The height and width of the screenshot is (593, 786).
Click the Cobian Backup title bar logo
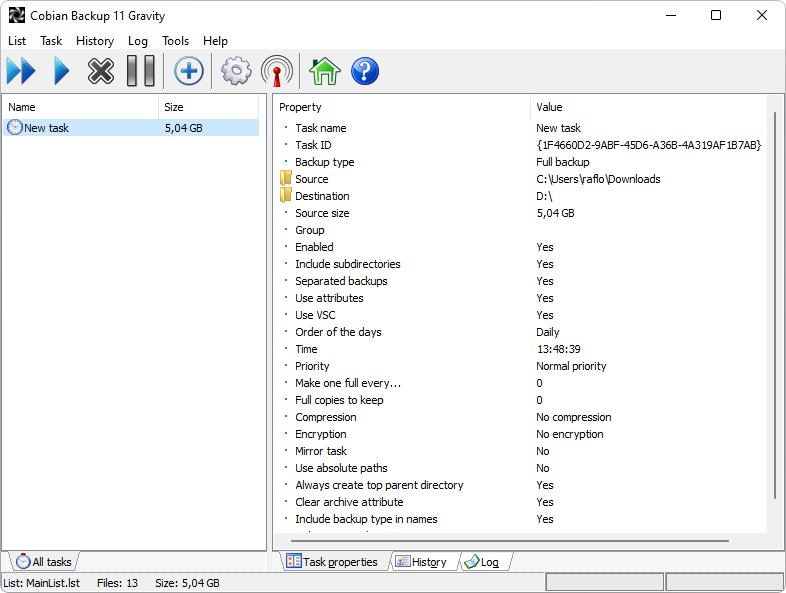pos(17,16)
